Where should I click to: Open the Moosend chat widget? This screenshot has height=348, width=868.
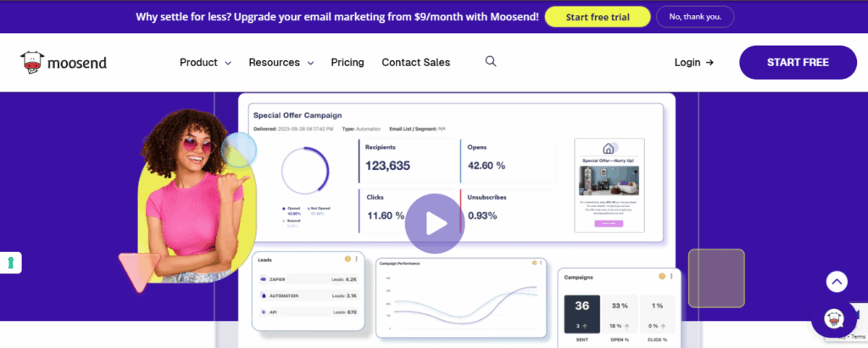pyautogui.click(x=833, y=318)
